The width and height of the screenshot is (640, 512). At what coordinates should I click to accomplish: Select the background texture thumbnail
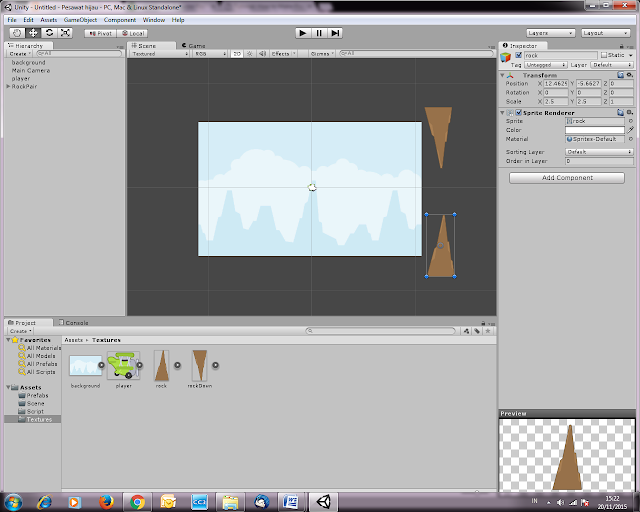point(85,365)
